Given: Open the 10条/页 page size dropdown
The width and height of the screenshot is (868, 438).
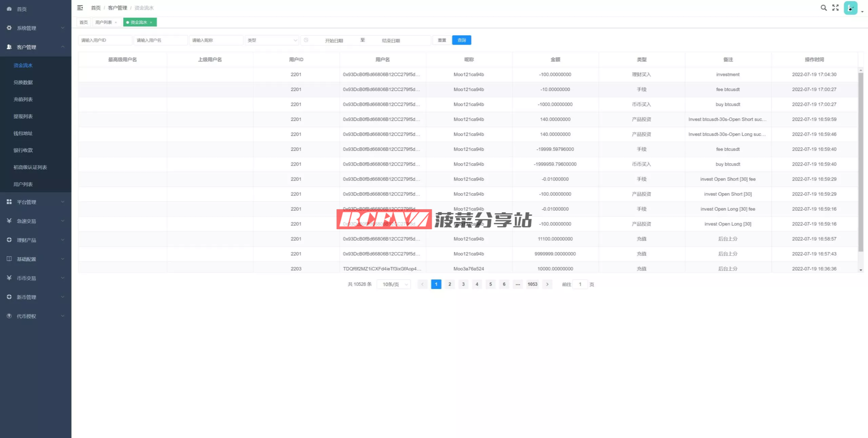Looking at the screenshot, I should tap(394, 285).
